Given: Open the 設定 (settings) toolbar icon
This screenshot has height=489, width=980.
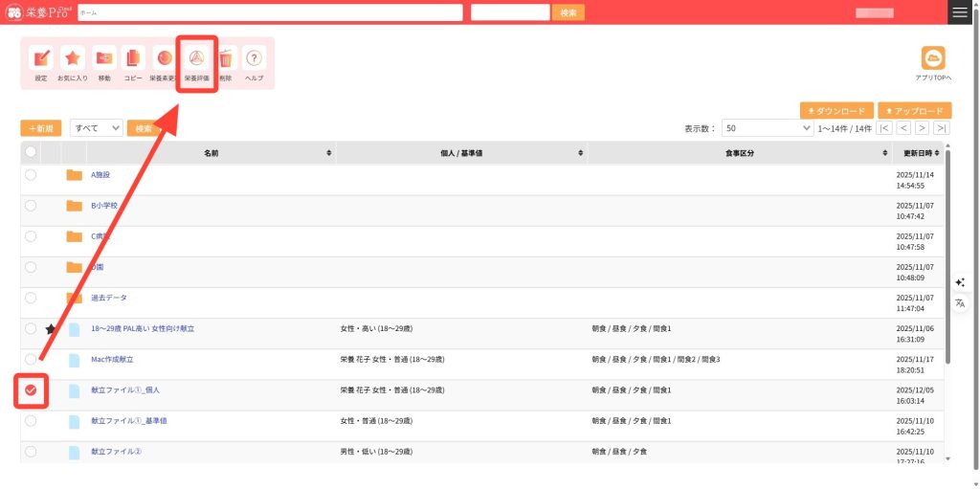Looking at the screenshot, I should point(40,61).
